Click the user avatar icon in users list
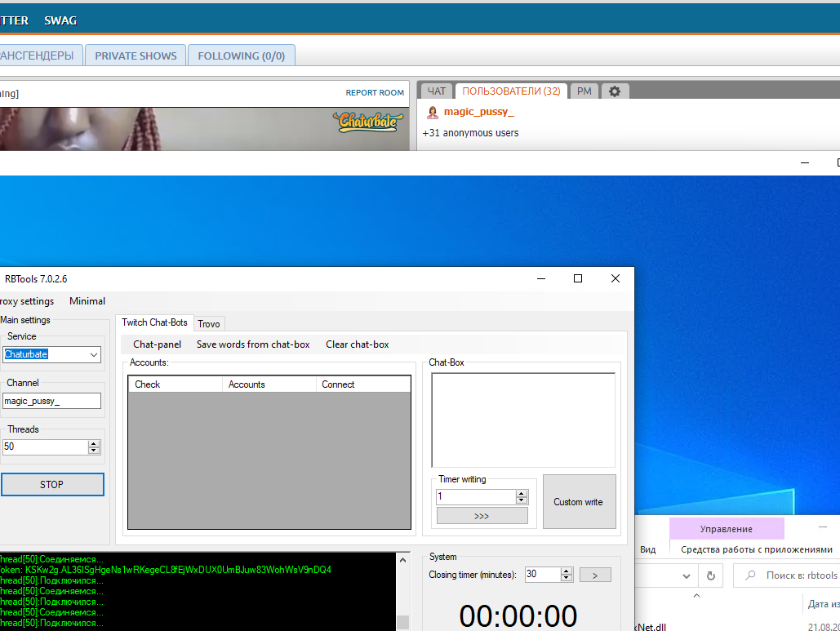This screenshot has height=631, width=840. click(433, 113)
